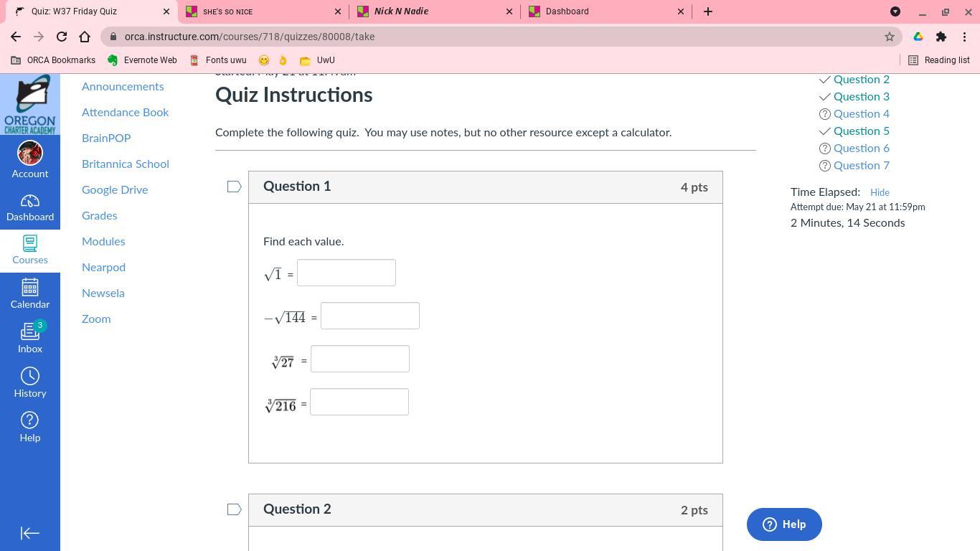Open the Newsela course link
Image resolution: width=980 pixels, height=551 pixels.
103,293
